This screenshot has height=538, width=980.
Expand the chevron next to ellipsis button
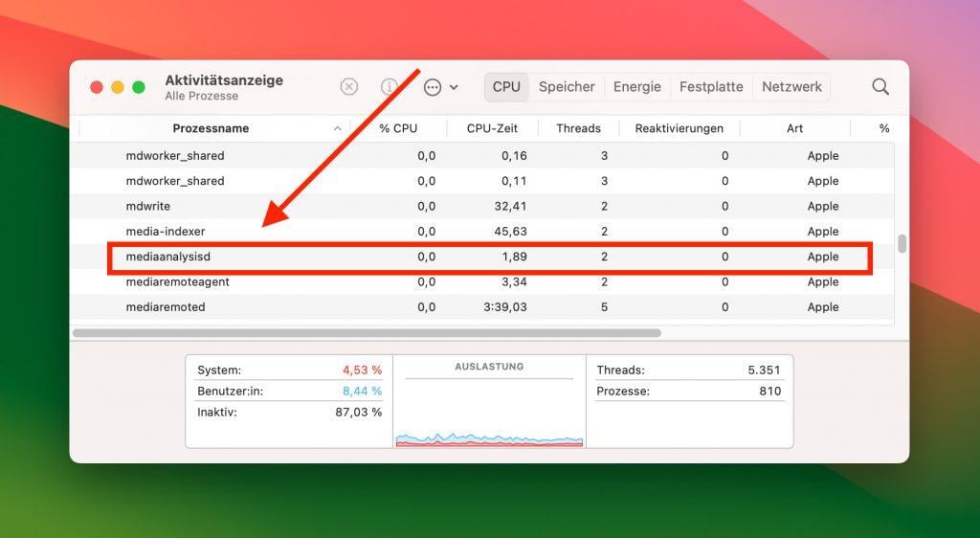point(454,87)
